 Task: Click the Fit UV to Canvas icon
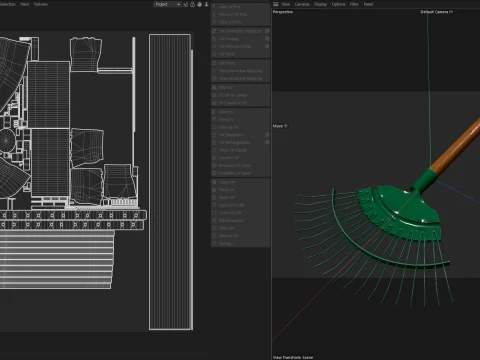(214, 95)
